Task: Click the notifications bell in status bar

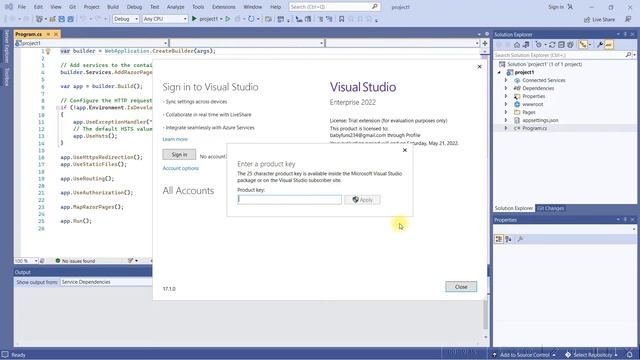Action: point(629,355)
